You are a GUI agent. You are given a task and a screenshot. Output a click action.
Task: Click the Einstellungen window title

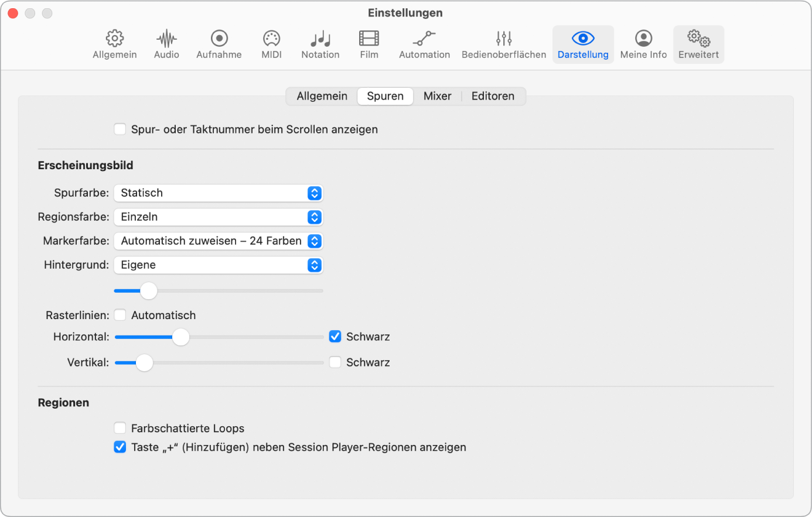405,13
